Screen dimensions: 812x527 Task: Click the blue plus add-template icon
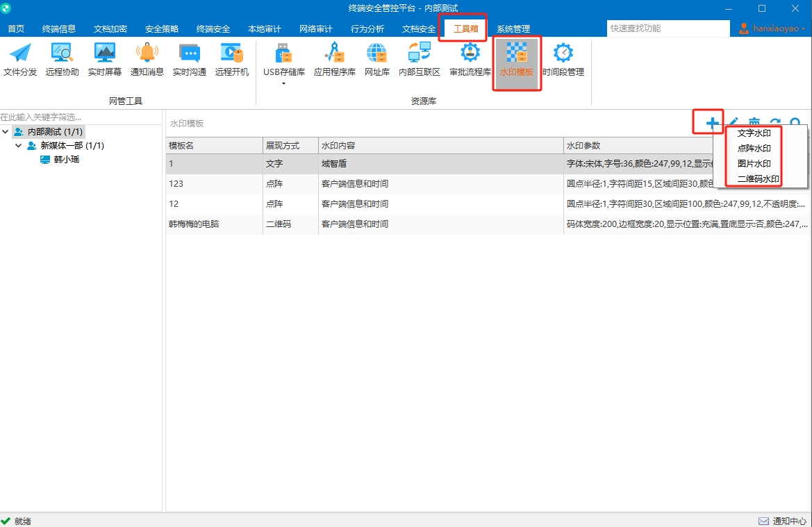tap(712, 123)
